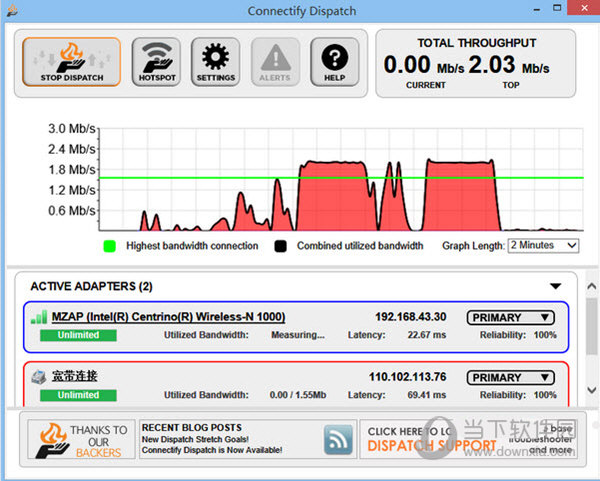The width and height of the screenshot is (600, 481).
Task: Click the 2.03 Mb/s top throughput value
Action: point(509,65)
